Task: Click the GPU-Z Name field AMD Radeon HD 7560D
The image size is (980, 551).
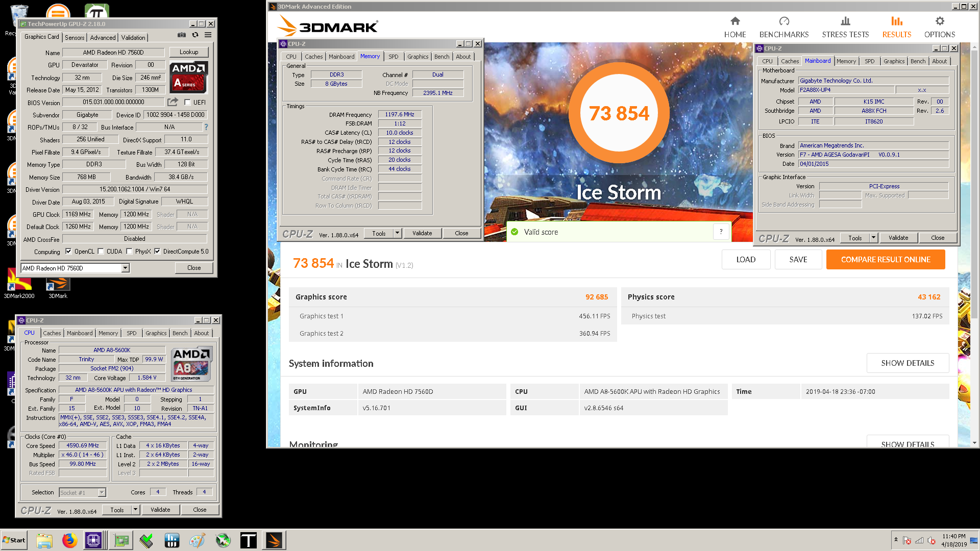Action: 113,52
